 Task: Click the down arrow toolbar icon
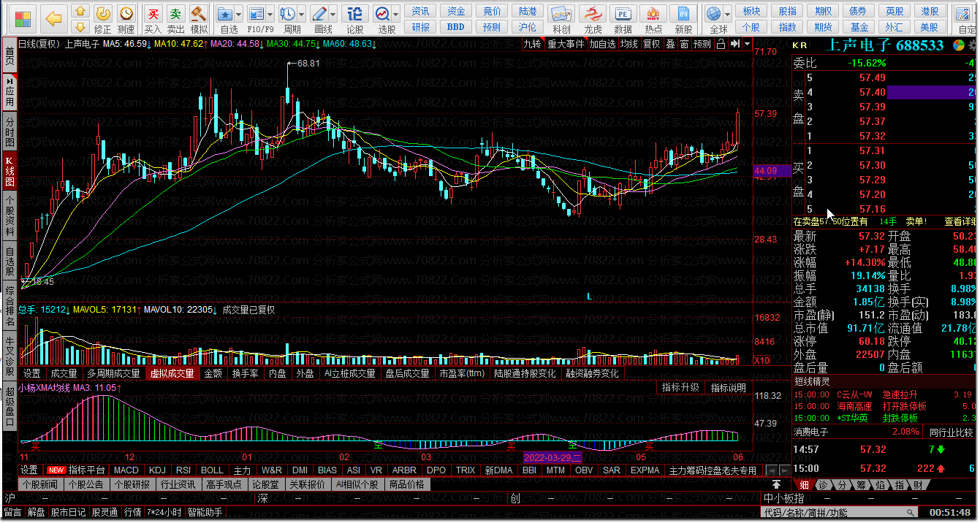click(80, 26)
